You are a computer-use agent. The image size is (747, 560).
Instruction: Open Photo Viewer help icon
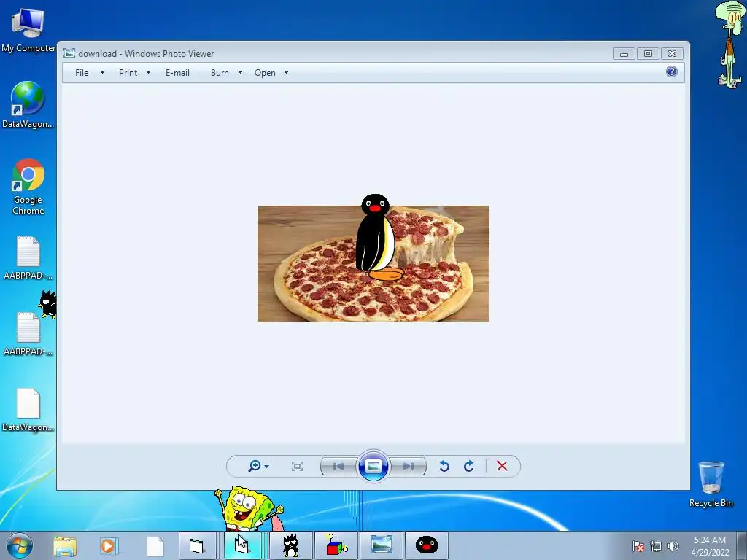pyautogui.click(x=672, y=72)
